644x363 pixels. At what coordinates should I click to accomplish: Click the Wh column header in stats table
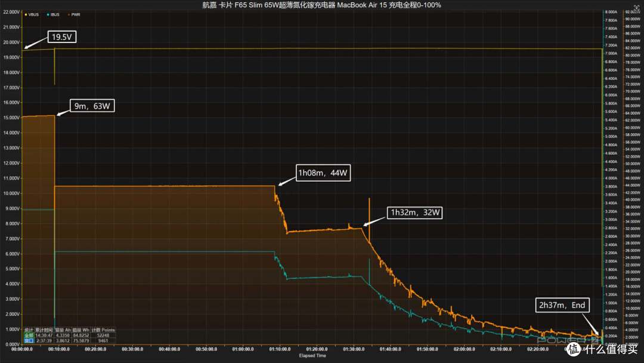point(81,330)
